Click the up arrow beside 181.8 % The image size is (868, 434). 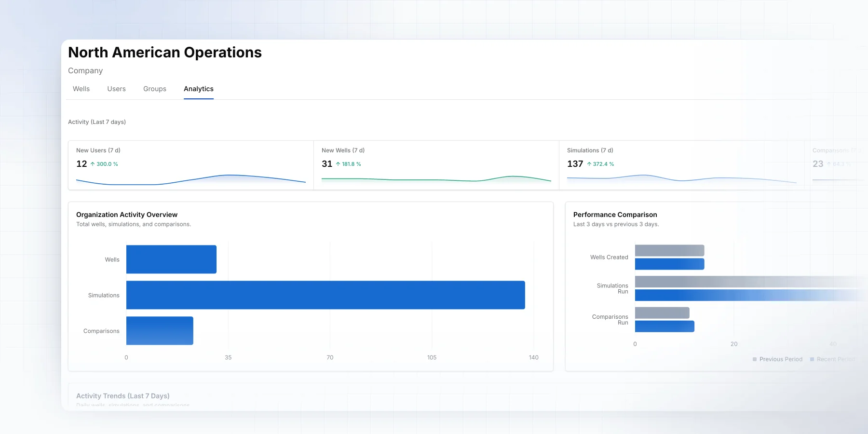tap(338, 164)
